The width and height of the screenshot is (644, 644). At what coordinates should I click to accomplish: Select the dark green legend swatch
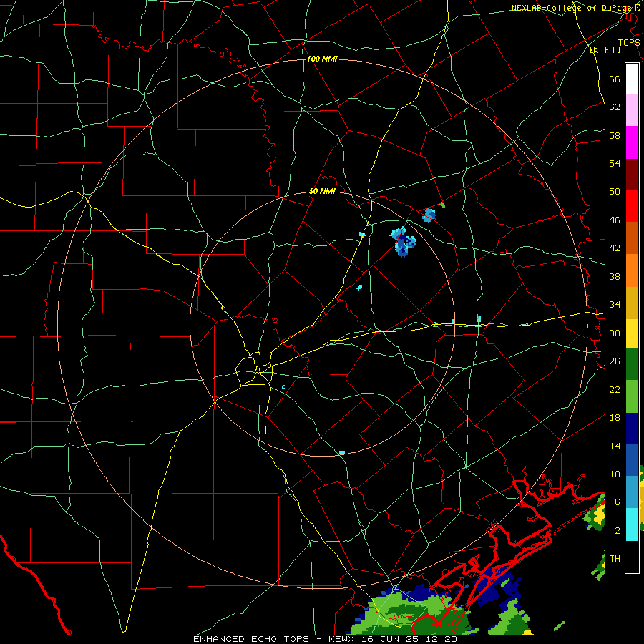coord(632,364)
